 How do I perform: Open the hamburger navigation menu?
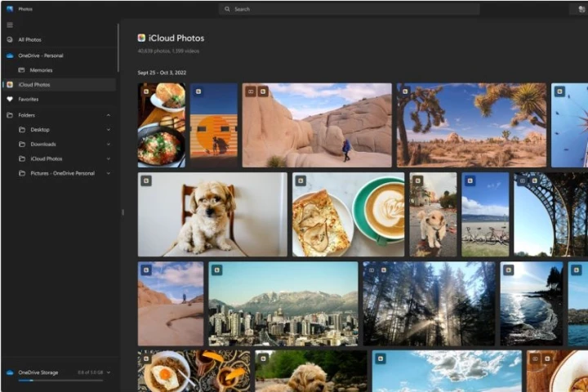(10, 24)
